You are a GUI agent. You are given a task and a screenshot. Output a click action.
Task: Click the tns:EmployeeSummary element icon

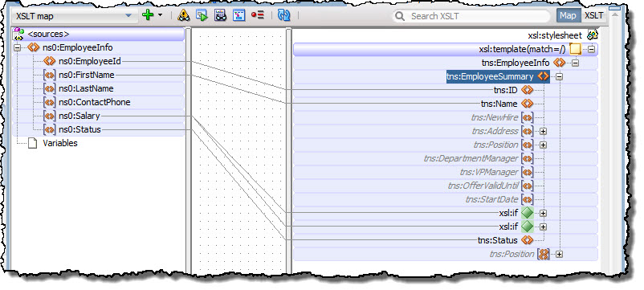[x=543, y=76]
